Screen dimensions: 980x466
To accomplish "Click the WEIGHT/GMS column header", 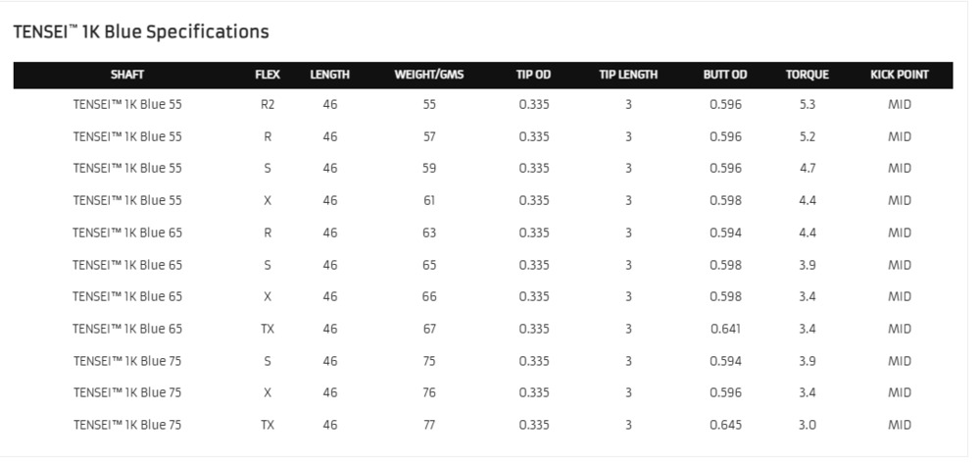I will pos(429,75).
